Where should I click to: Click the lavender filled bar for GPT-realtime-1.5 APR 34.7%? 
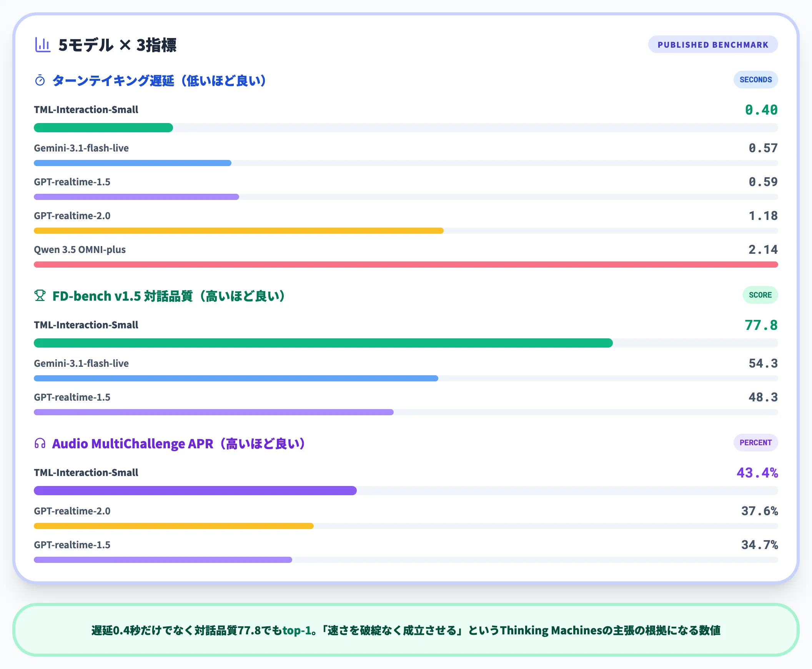(x=163, y=560)
